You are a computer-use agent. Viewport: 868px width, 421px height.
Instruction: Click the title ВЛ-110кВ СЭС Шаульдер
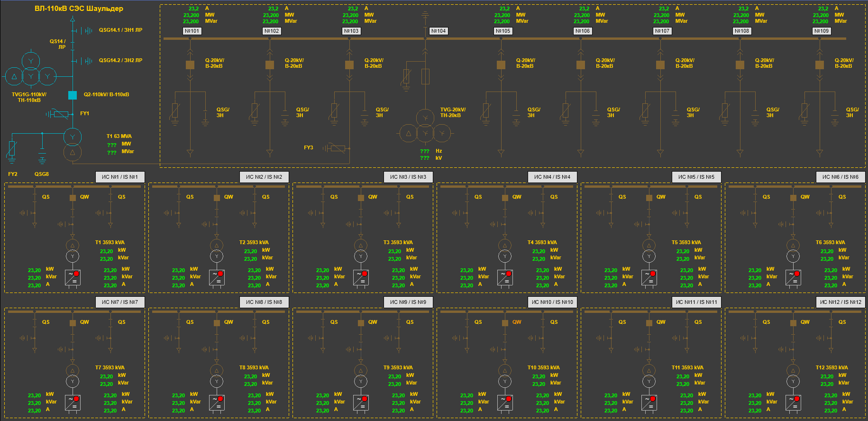[79, 9]
